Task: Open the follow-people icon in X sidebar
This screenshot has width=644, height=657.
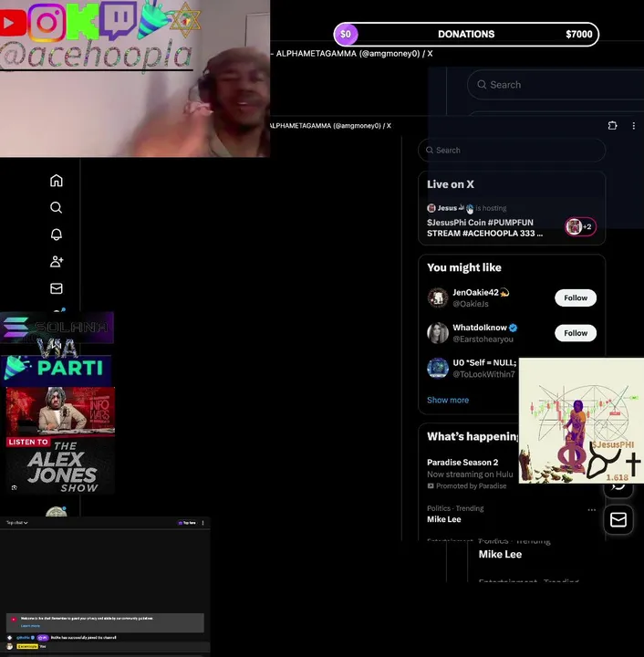Action: (x=57, y=262)
